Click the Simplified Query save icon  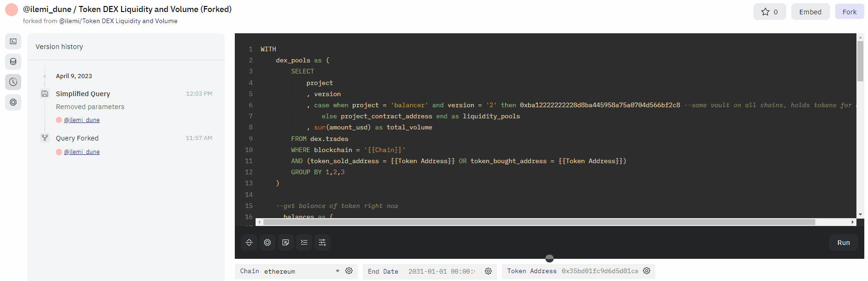click(45, 94)
